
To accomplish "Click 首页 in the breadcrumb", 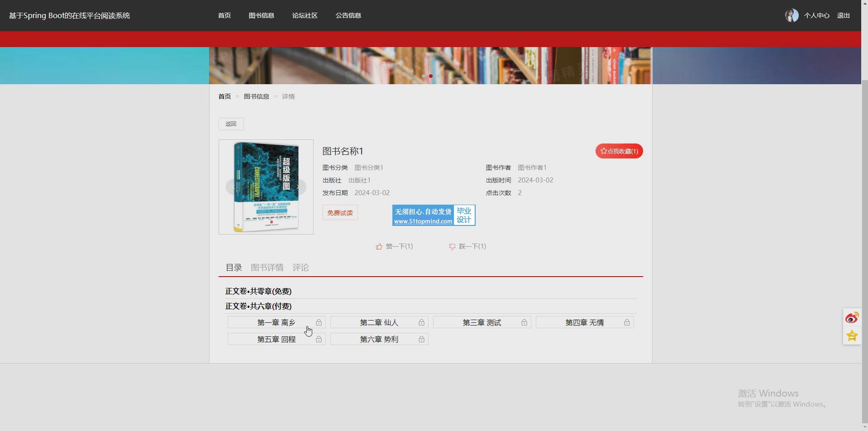I will tap(224, 96).
